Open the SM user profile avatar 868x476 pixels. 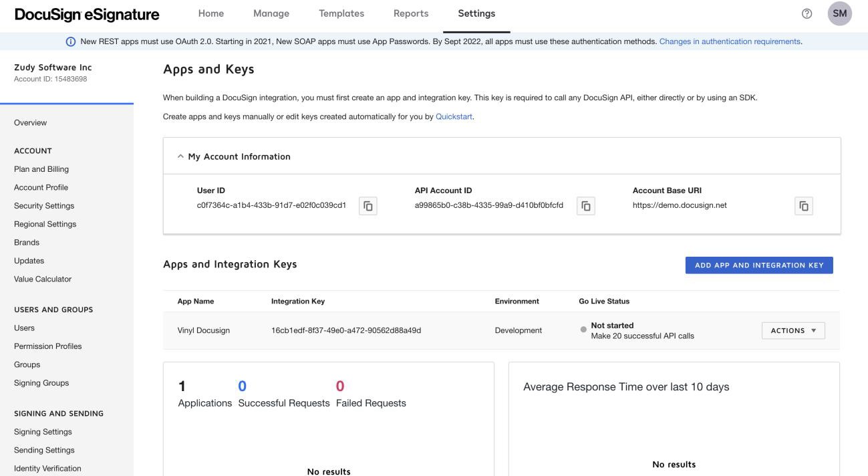(x=839, y=14)
